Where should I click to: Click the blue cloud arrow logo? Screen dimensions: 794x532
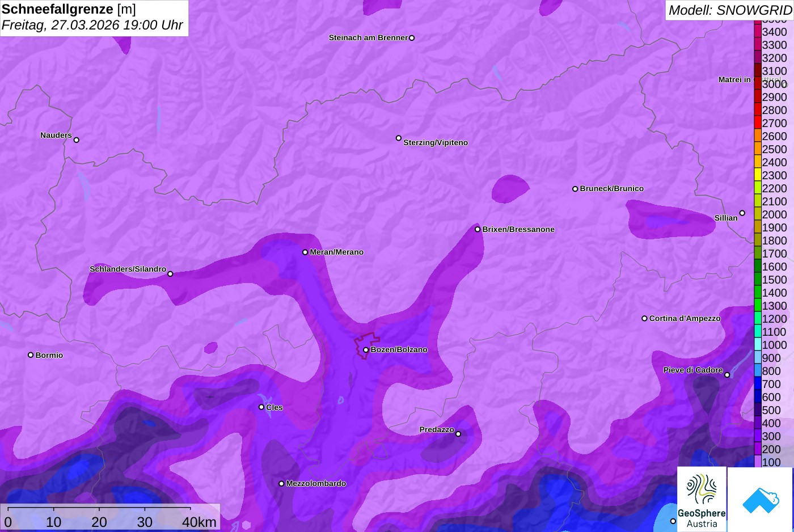click(761, 499)
